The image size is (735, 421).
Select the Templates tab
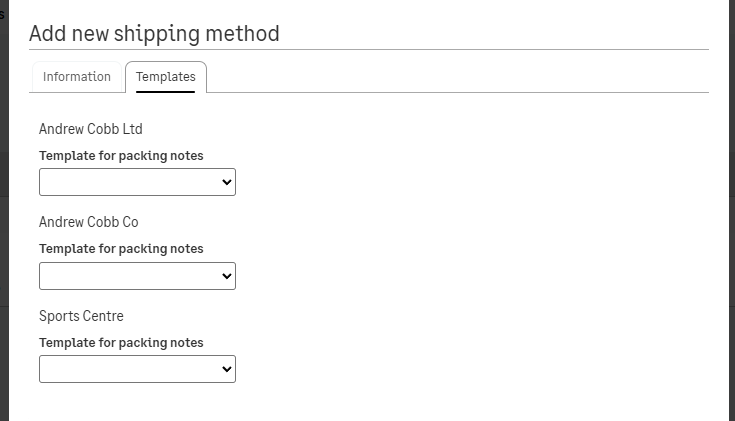(166, 77)
